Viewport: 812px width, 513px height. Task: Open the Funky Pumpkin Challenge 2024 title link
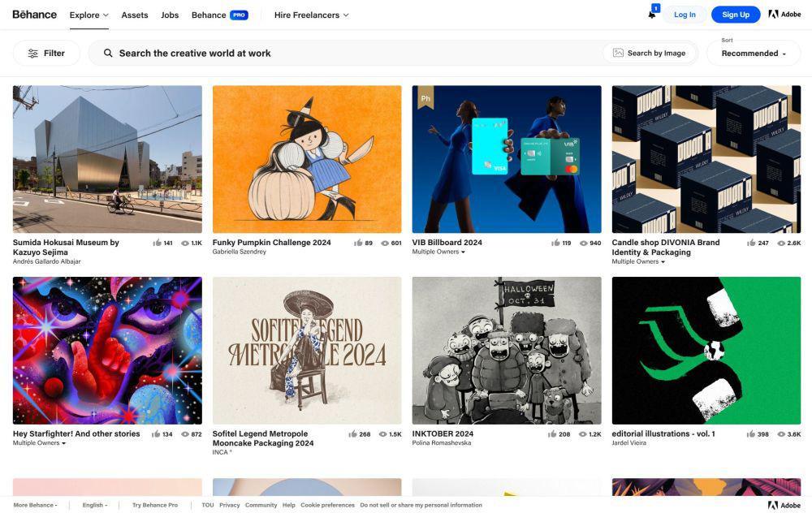point(271,242)
